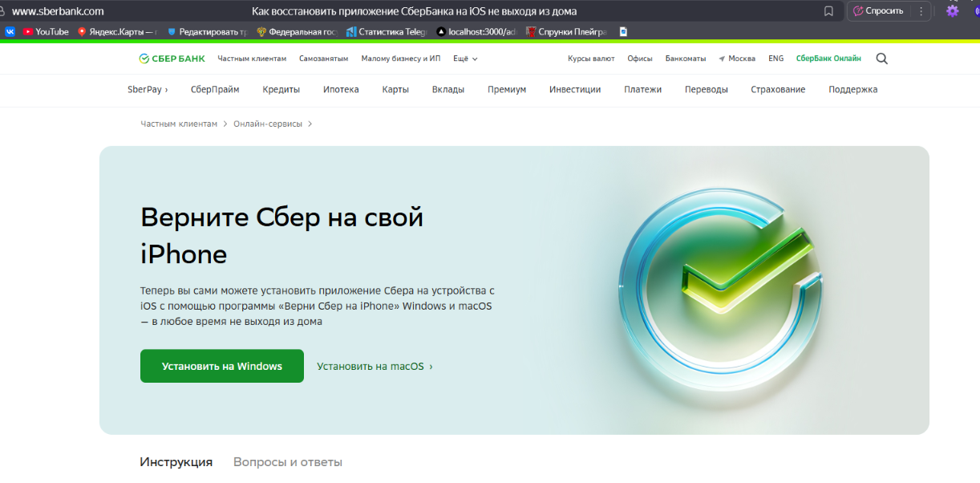Open Страхование navigation item
The width and height of the screenshot is (980, 483).
point(778,90)
